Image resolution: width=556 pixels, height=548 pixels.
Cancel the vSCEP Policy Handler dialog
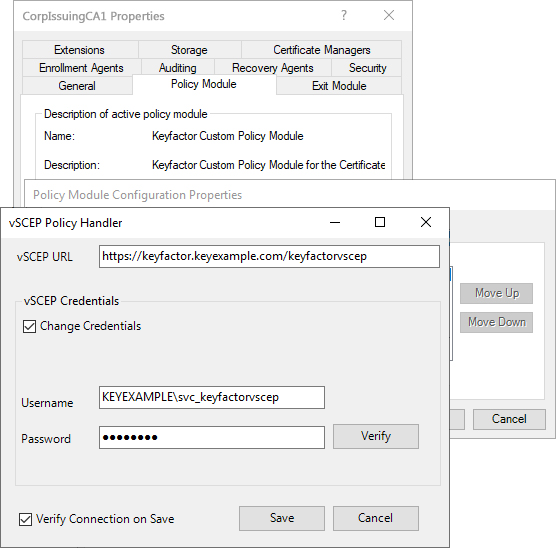coord(376,518)
